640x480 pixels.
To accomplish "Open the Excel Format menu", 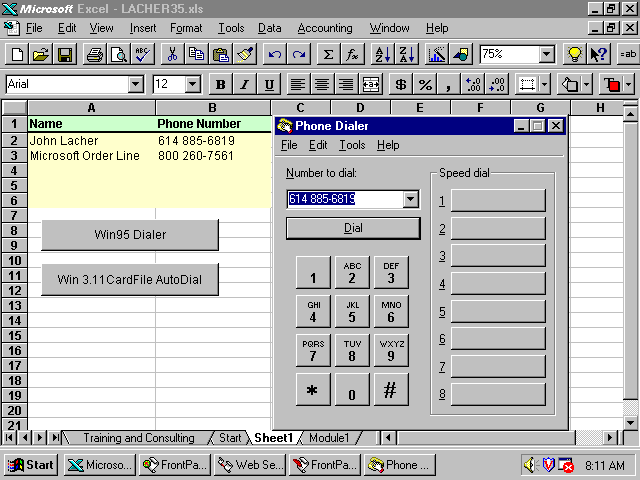I will [186, 28].
